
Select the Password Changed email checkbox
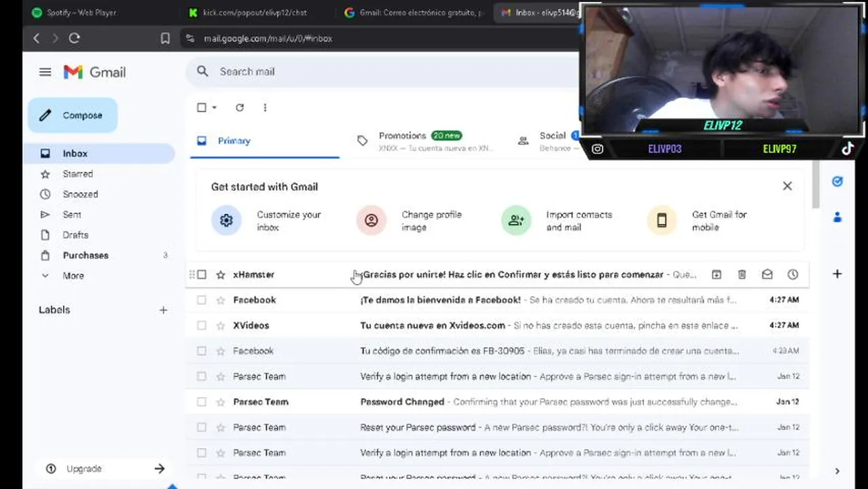point(202,402)
